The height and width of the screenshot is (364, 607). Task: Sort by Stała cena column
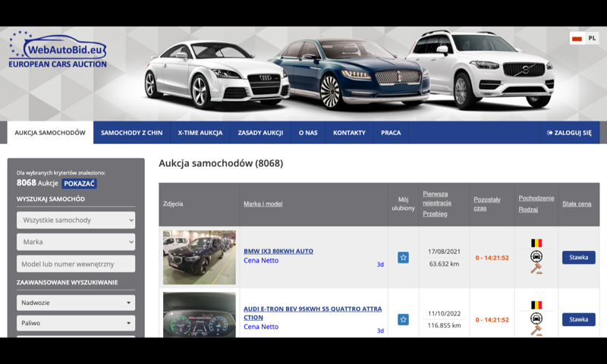click(x=577, y=204)
